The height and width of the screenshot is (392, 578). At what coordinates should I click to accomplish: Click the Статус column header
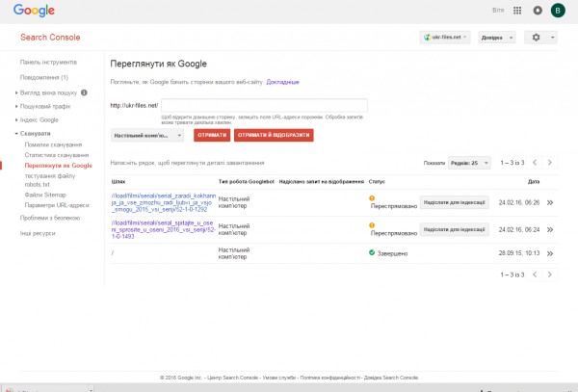(x=377, y=182)
